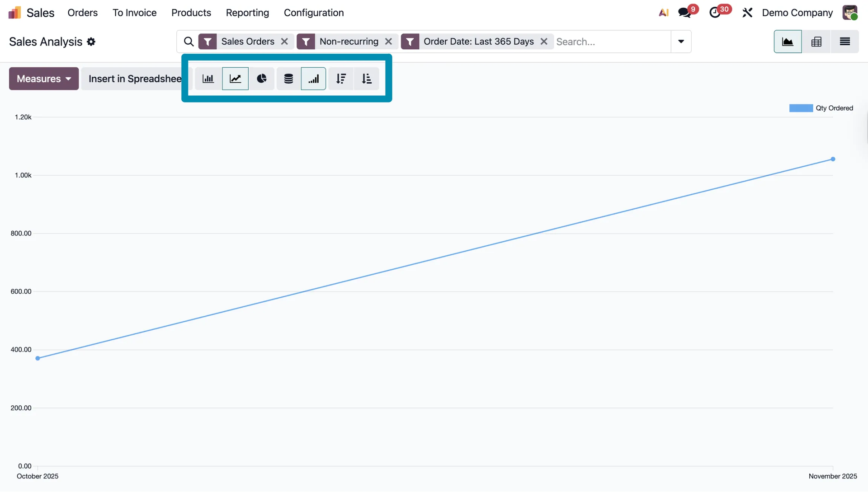Screen dimensions: 868x492
Task: Switch to bar chart mode
Action: 208,79
